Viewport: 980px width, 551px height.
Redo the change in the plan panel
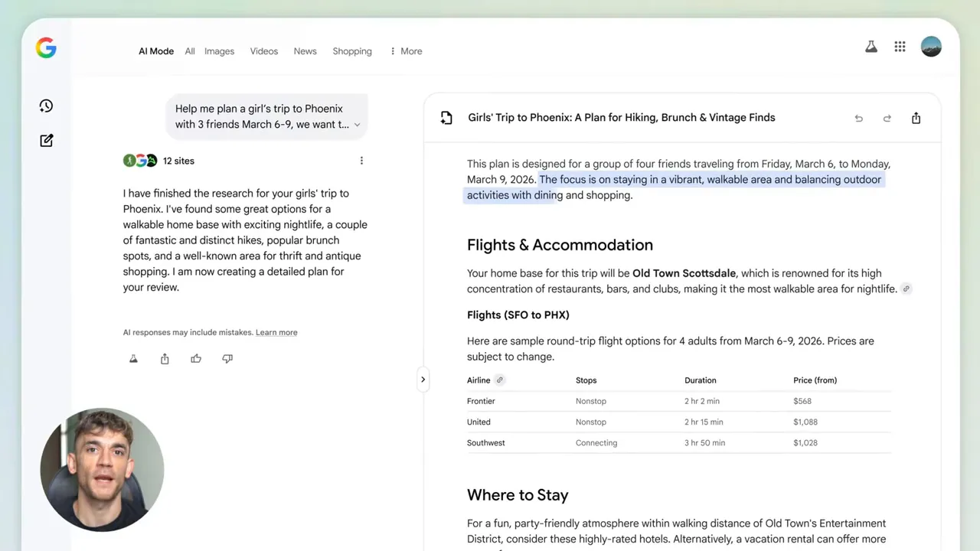point(887,118)
